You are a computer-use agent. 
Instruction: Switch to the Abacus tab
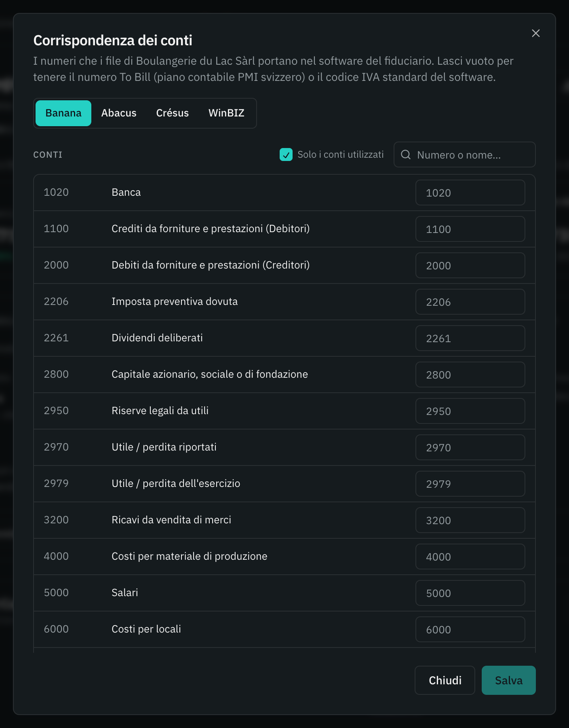click(119, 113)
